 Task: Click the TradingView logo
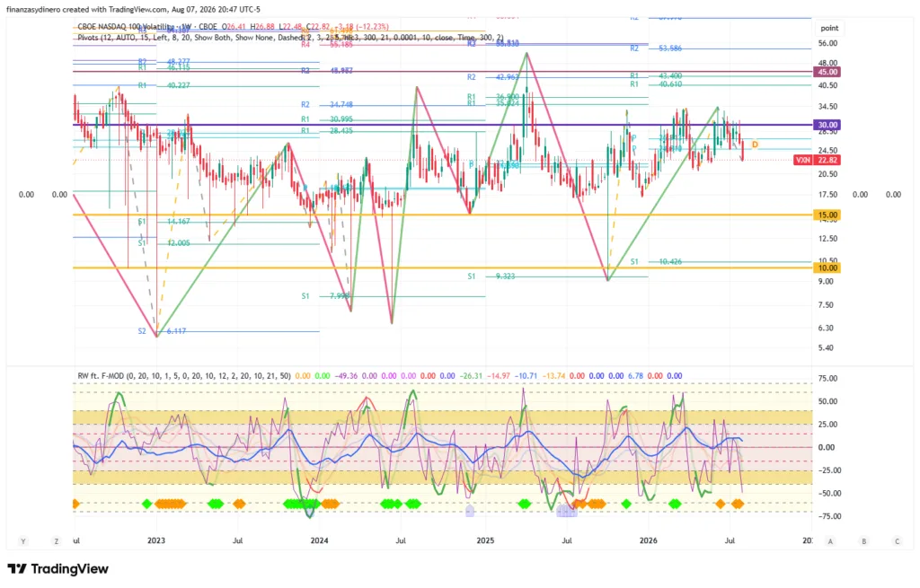tap(58, 568)
